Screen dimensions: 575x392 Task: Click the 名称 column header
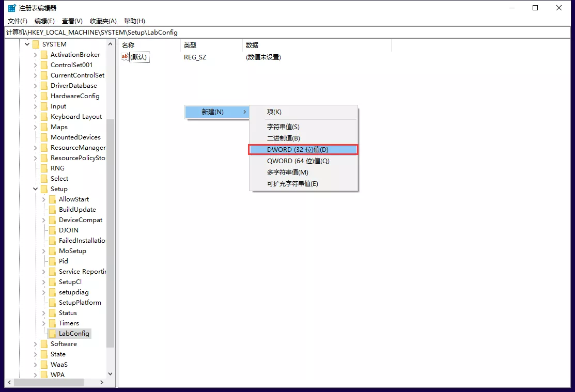[149, 45]
